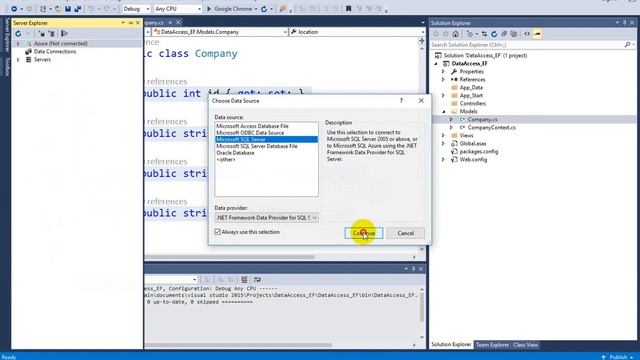Click Connect to Database icon in Server Explorer
This screenshot has width=640, height=360.
(x=42, y=34)
